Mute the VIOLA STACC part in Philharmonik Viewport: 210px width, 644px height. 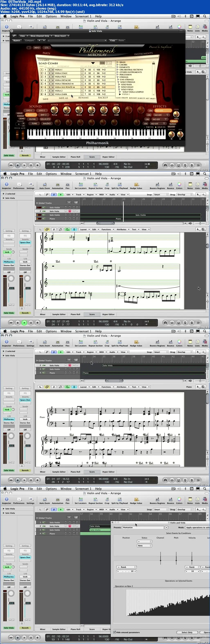(52, 73)
